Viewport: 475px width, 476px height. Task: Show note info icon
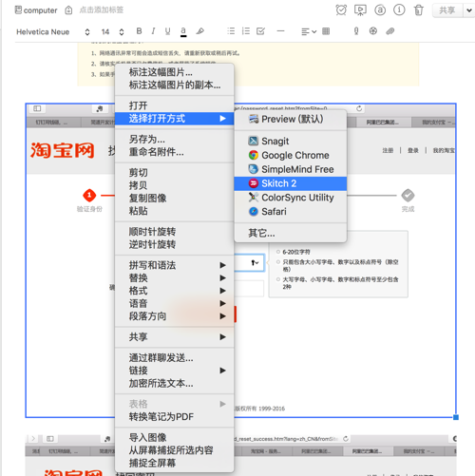click(399, 10)
